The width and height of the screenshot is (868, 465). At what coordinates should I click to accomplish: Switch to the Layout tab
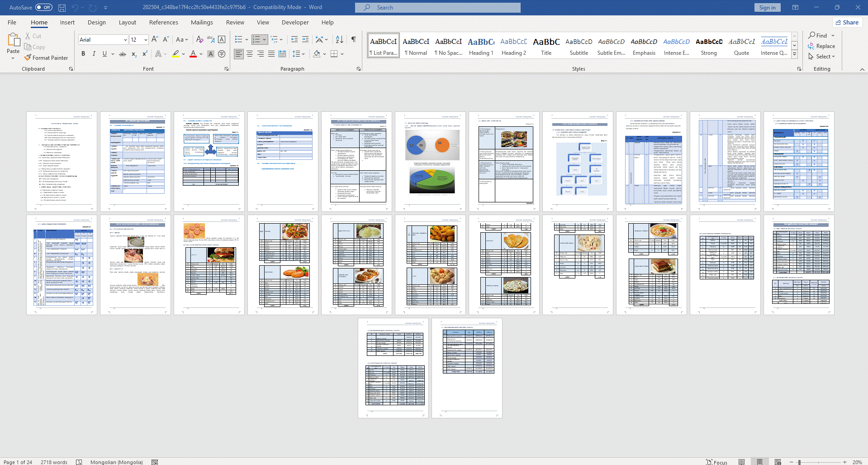tap(127, 23)
